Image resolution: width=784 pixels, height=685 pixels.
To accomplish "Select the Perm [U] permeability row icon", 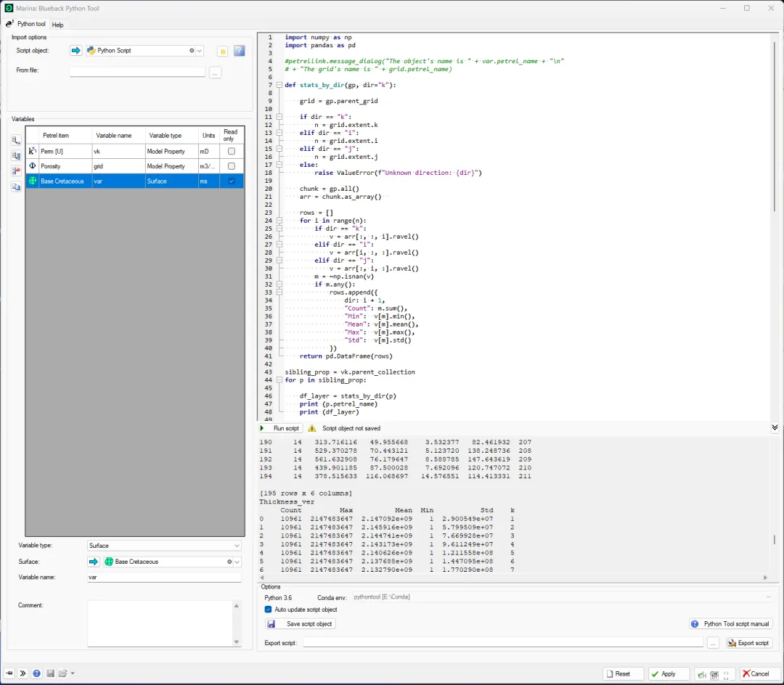I will [33, 151].
